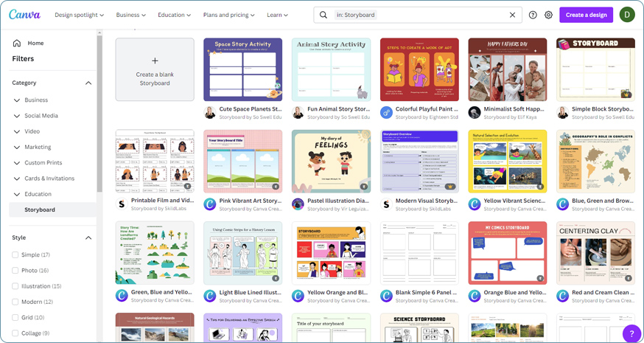Click the sidebar vertical scrollbar
Screen dimensions: 644x343
pos(99,113)
